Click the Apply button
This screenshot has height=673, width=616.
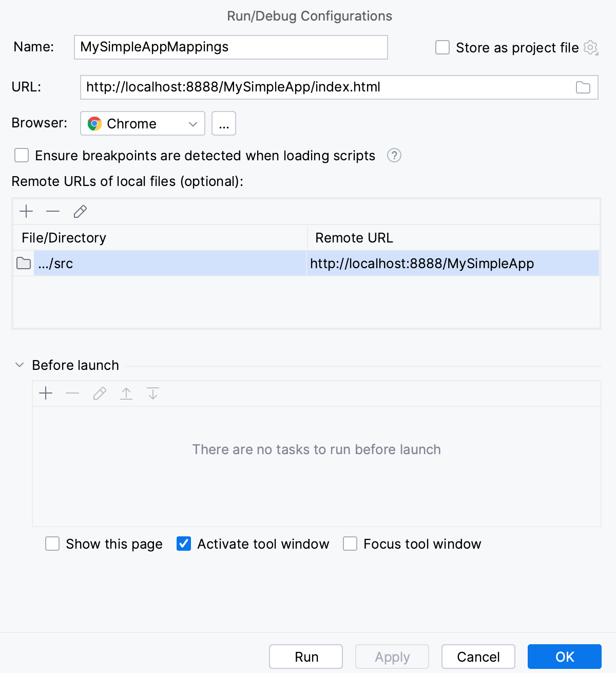[392, 656]
